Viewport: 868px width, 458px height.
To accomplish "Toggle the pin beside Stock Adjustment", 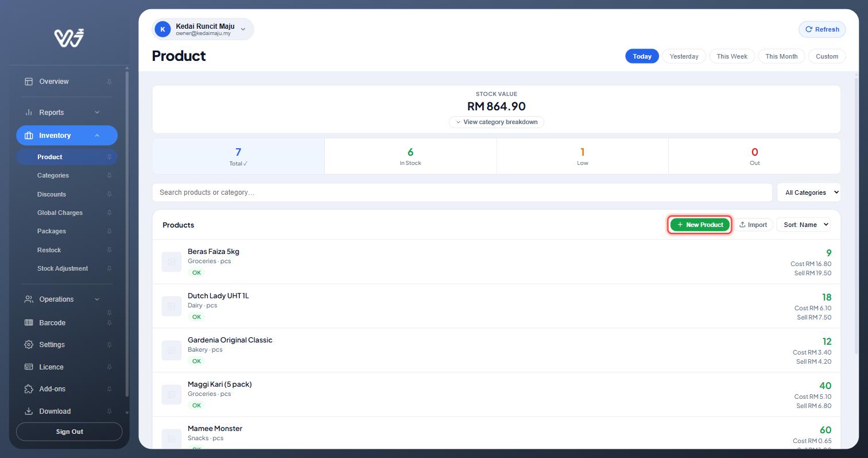I will point(109,269).
